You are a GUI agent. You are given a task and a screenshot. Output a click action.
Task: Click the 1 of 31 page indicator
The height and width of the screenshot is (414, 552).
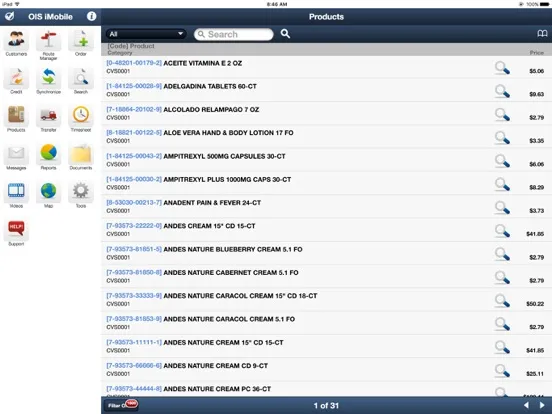[326, 406]
